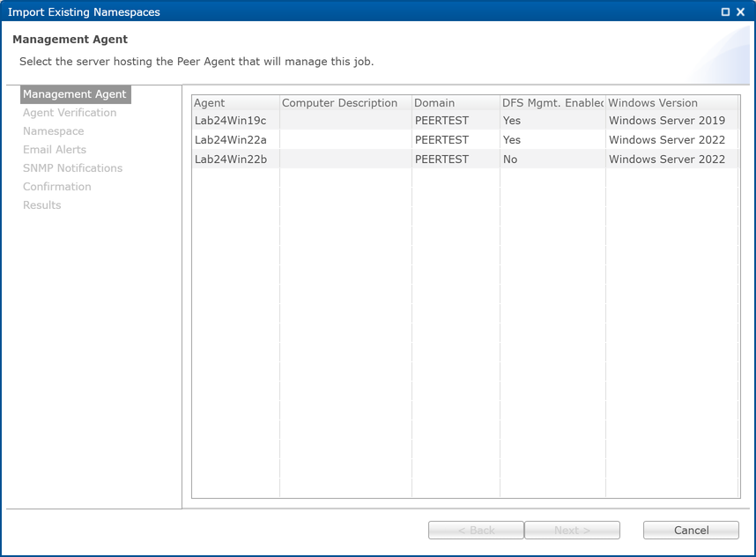Select agent Lab24Win22b
Screen dimensions: 756x557
pos(231,160)
